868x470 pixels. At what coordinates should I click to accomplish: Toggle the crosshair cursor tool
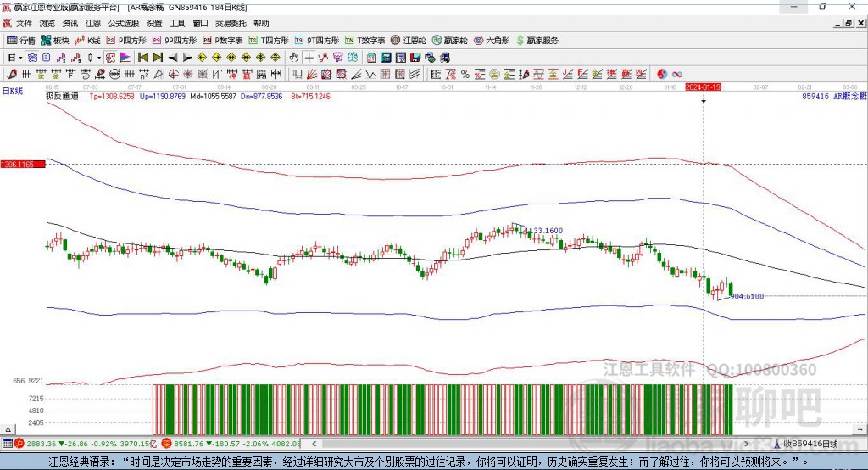pyautogui.click(x=309, y=58)
